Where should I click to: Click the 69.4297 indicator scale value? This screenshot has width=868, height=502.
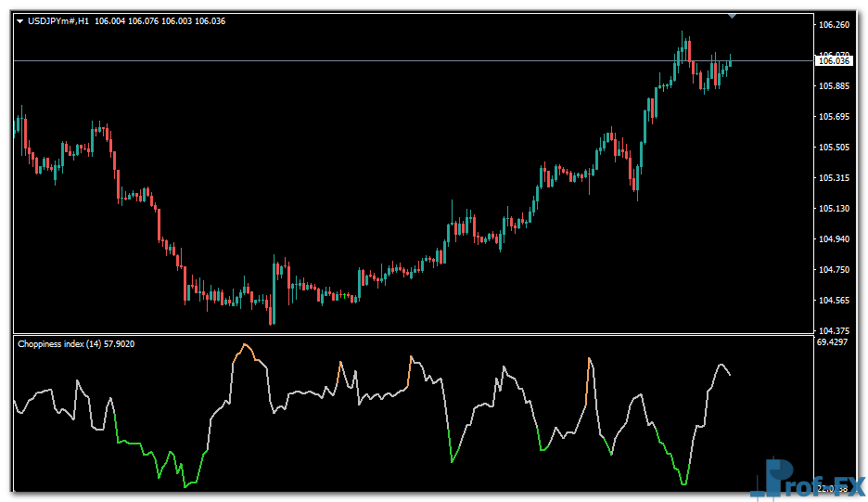(832, 342)
